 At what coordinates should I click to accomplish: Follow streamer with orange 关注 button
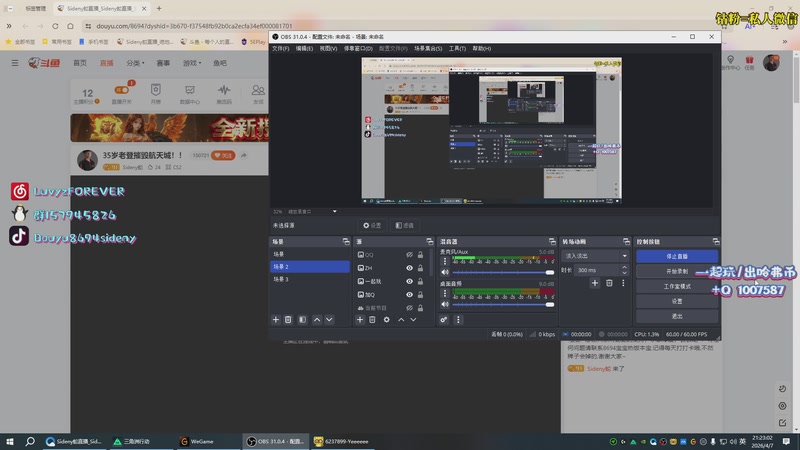click(x=223, y=155)
